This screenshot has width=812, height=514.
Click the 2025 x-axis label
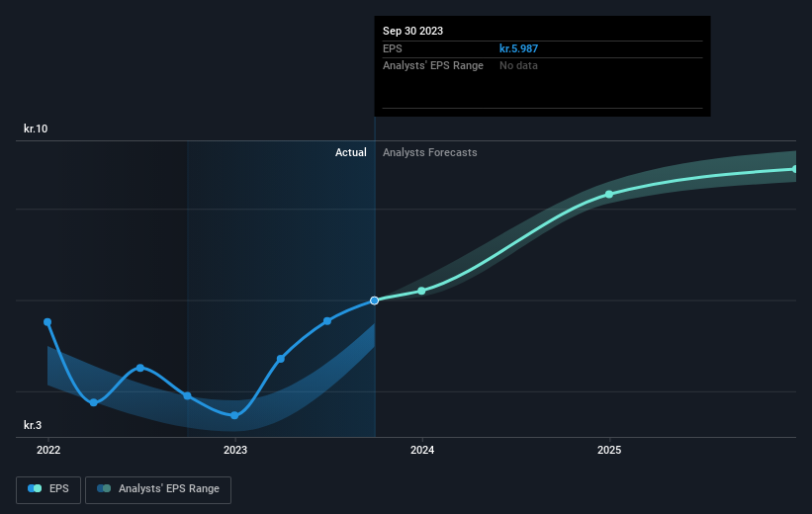point(609,450)
